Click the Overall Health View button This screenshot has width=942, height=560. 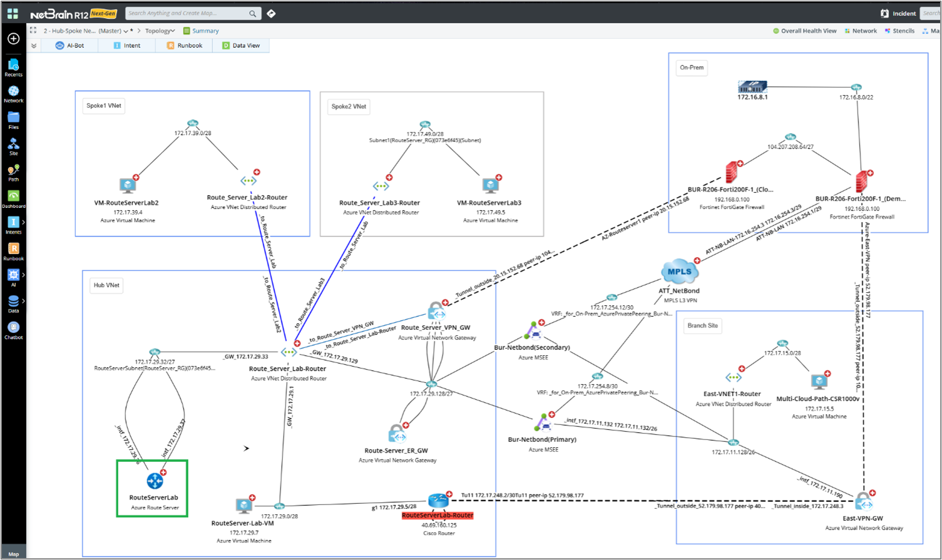[804, 31]
